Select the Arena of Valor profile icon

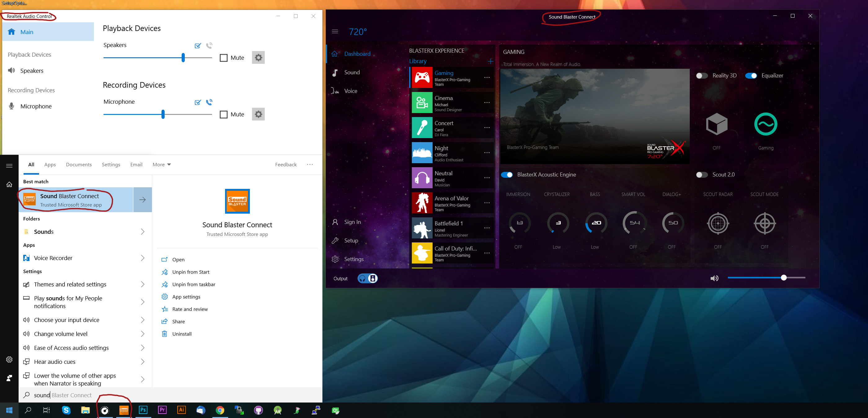[422, 203]
